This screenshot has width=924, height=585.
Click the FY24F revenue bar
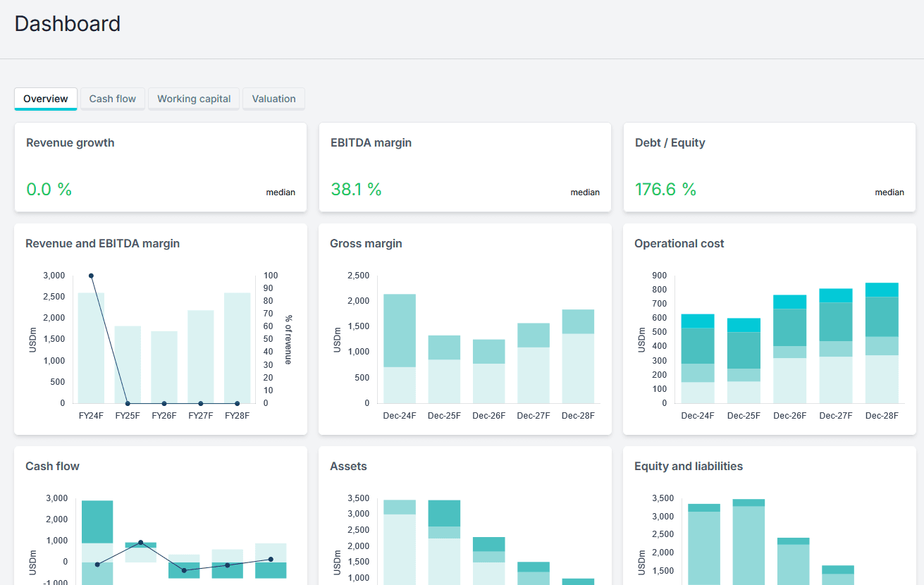[x=91, y=348]
